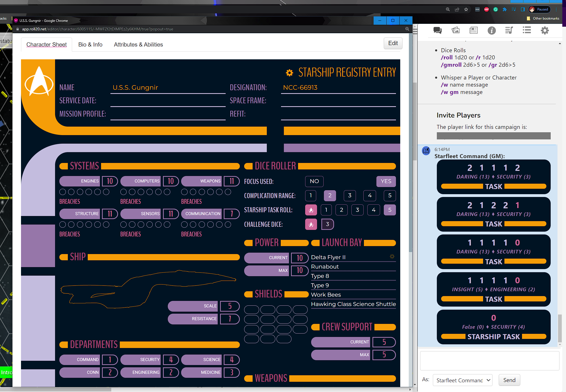Select the Hawking Class Science Shuttle entry
The image size is (566, 392).
353,304
